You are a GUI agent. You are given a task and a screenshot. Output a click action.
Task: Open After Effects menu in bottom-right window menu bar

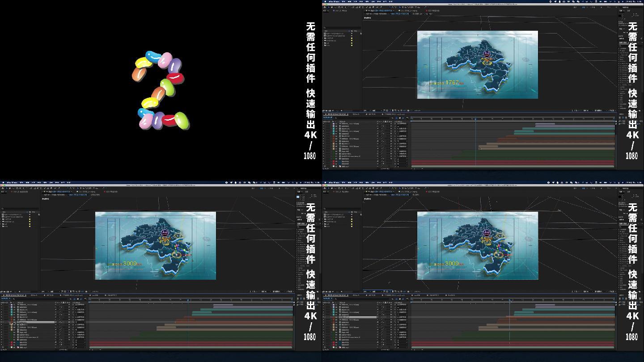click(x=334, y=182)
